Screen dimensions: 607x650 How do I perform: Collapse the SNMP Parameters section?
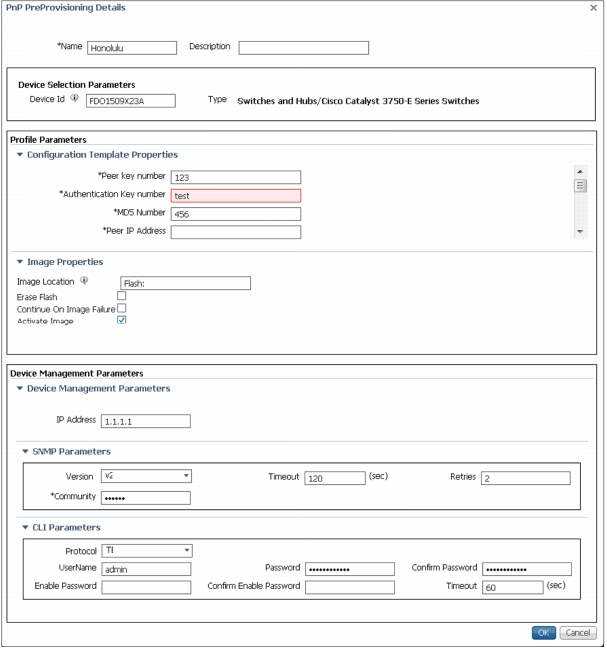(x=25, y=451)
